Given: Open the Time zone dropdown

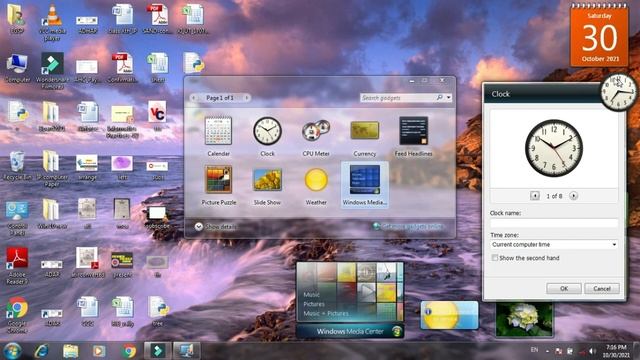Looking at the screenshot, I should (x=554, y=244).
